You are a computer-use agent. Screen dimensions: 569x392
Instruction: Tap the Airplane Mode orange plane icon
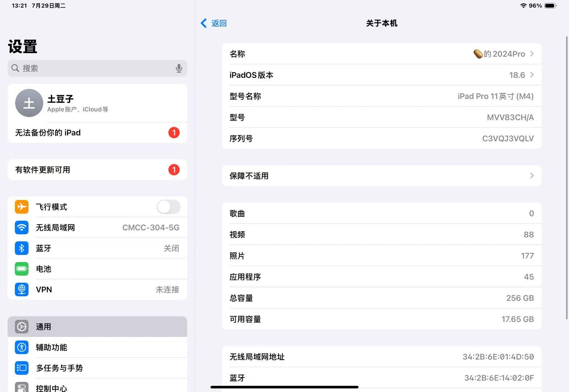click(22, 207)
